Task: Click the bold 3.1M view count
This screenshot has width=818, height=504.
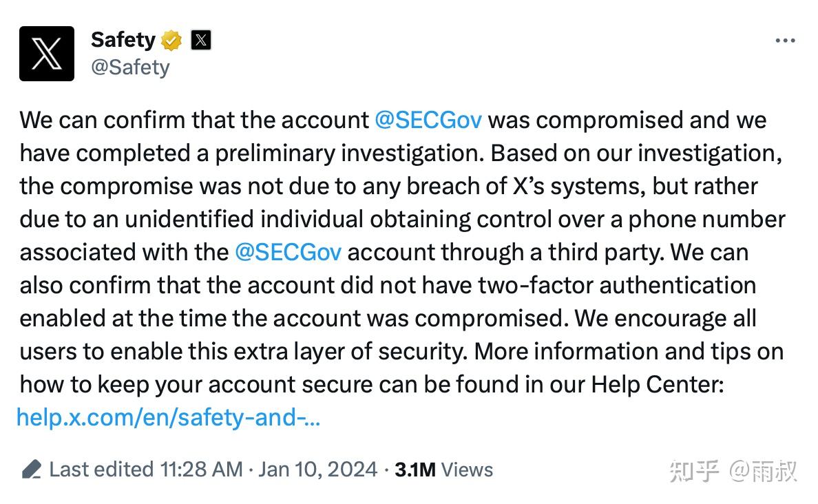Action: 415,470
